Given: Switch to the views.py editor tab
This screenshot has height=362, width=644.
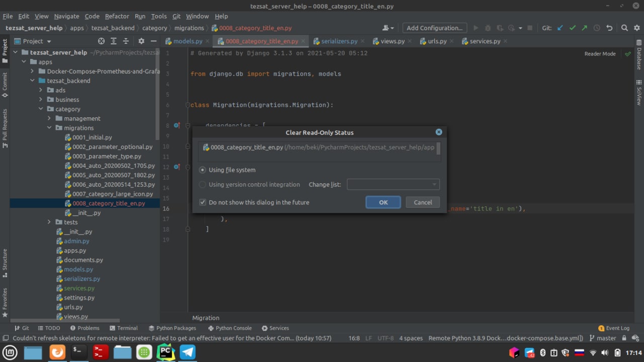Looking at the screenshot, I should coord(392,41).
